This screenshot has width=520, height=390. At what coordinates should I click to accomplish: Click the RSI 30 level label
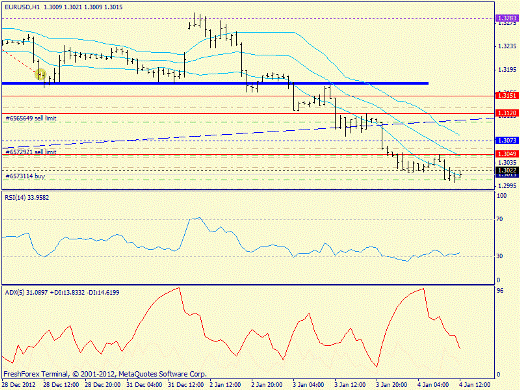[x=500, y=256]
